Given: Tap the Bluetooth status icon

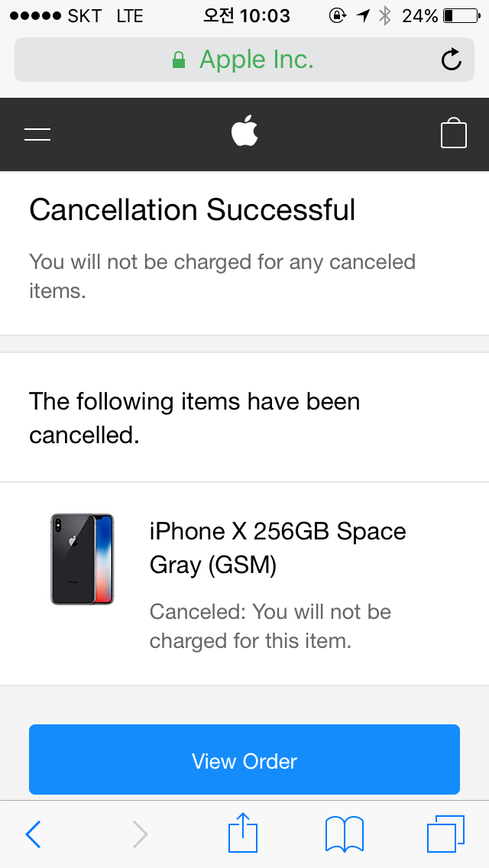Looking at the screenshot, I should coord(385,15).
